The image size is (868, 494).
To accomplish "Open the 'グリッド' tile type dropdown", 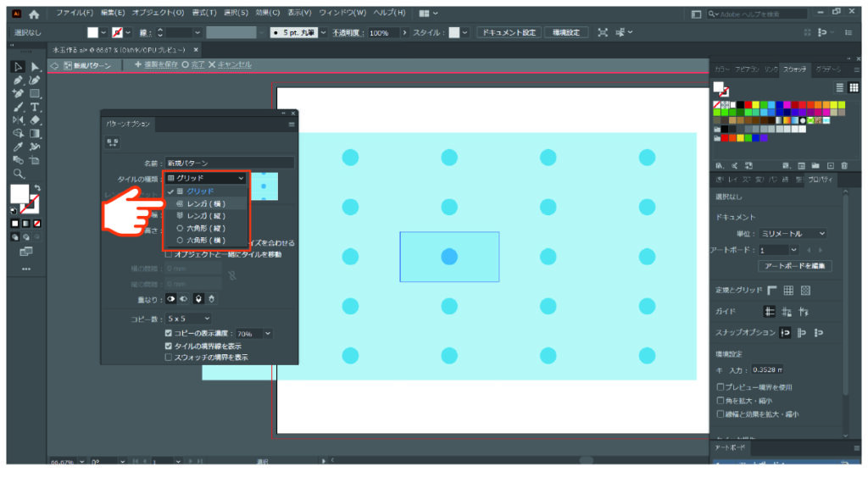I will tap(206, 178).
